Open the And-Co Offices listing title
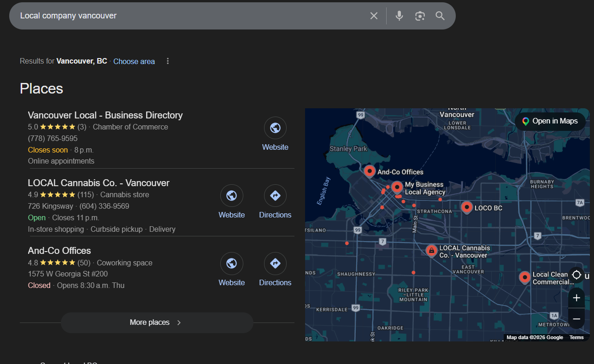This screenshot has width=594, height=364. tap(59, 251)
